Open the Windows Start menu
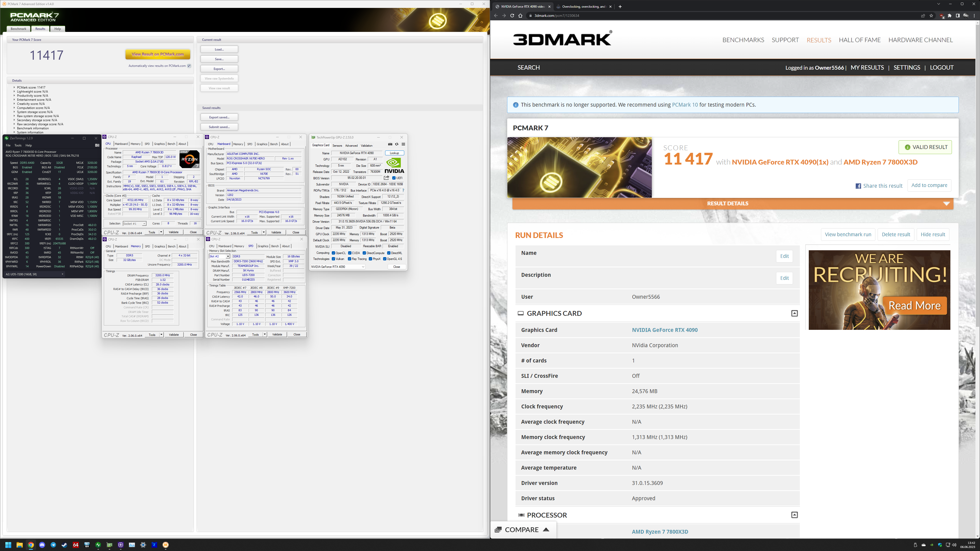This screenshot has width=980, height=551. (8, 545)
